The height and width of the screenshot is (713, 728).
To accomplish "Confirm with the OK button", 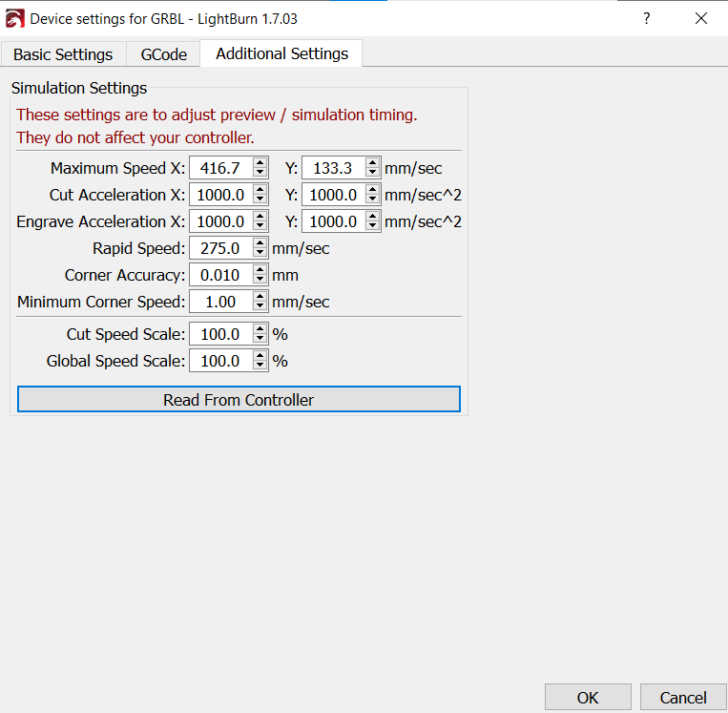I will coord(588,697).
